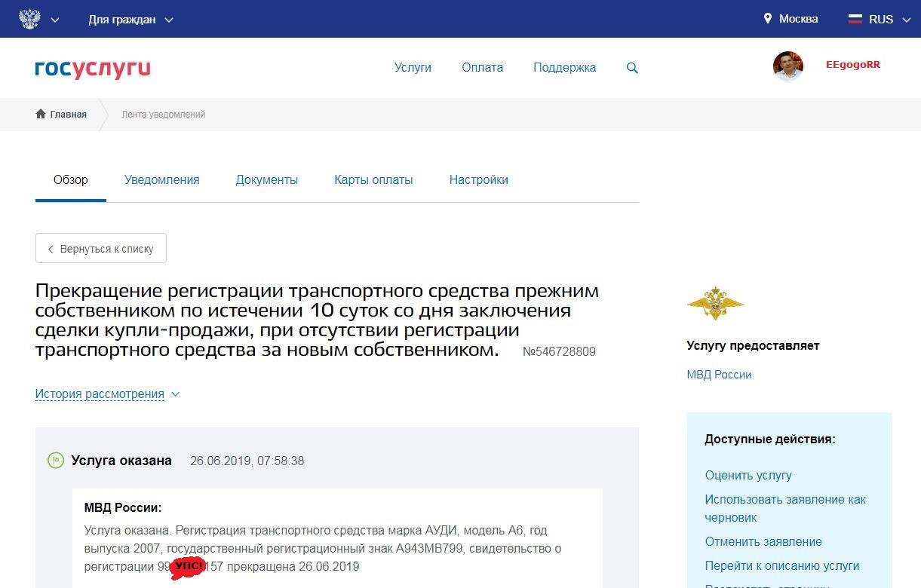921x588 pixels.
Task: Click the 'Услуга оказана' status heading
Action: click(121, 460)
